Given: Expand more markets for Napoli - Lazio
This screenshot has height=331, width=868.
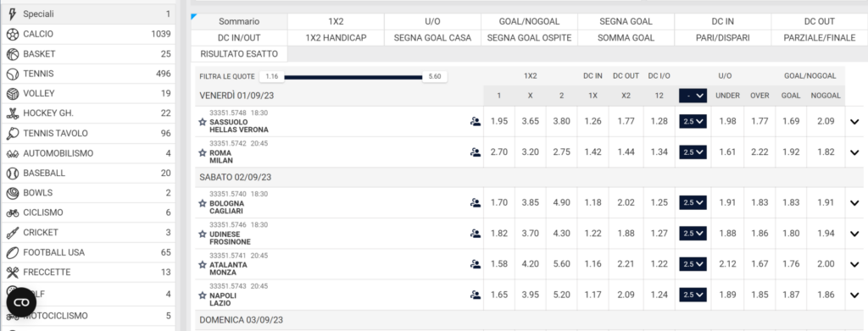Looking at the screenshot, I should point(855,295).
